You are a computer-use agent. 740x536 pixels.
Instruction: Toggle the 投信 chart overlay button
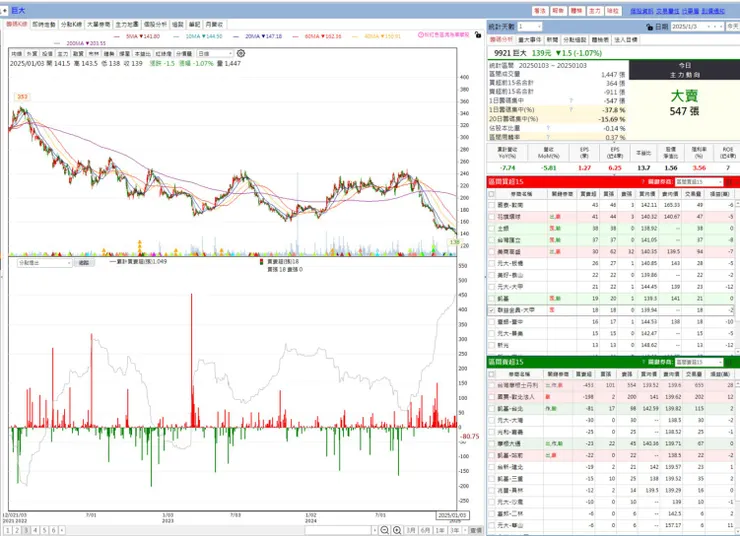click(x=47, y=54)
